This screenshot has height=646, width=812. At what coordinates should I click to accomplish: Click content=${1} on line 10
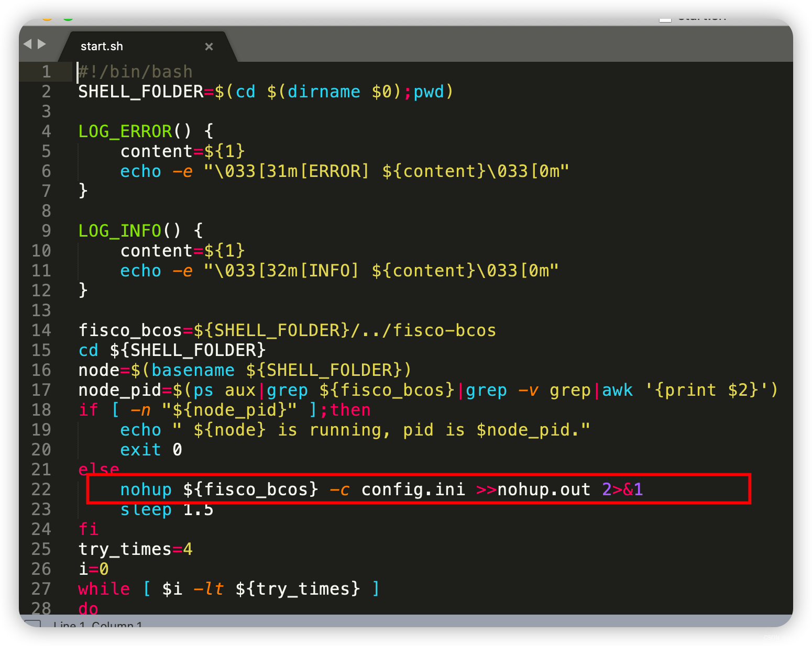pyautogui.click(x=183, y=251)
